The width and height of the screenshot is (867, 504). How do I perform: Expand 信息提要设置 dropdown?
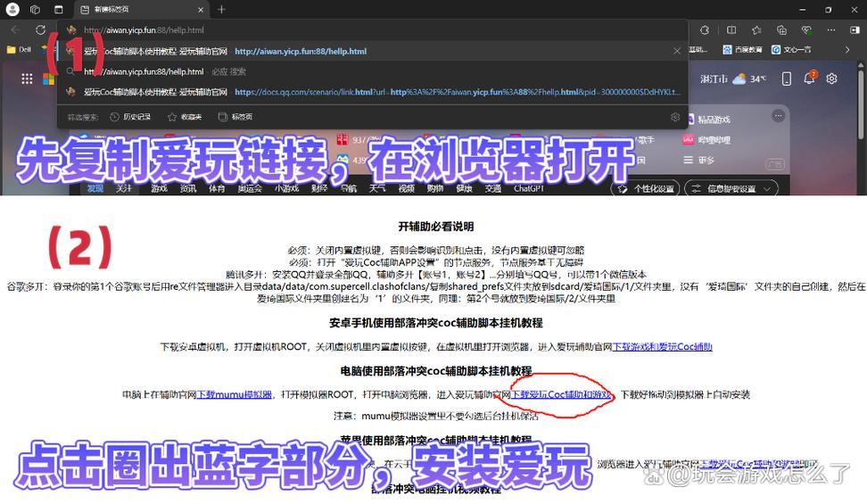point(731,188)
